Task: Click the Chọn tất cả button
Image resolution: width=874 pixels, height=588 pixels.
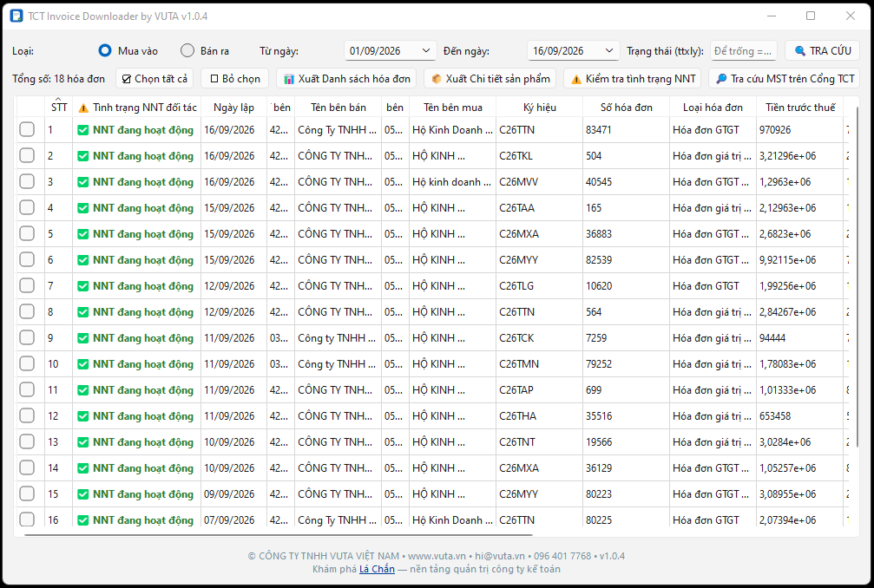Action: pyautogui.click(x=154, y=79)
